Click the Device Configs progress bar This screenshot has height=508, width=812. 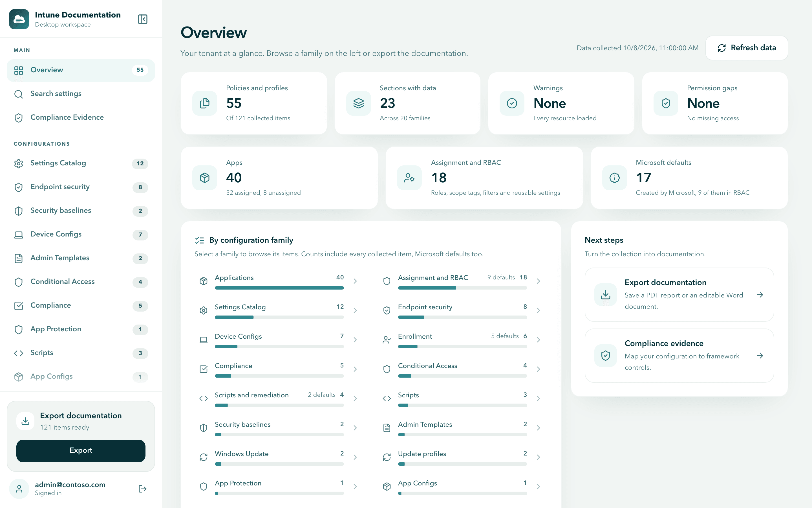[x=279, y=346]
